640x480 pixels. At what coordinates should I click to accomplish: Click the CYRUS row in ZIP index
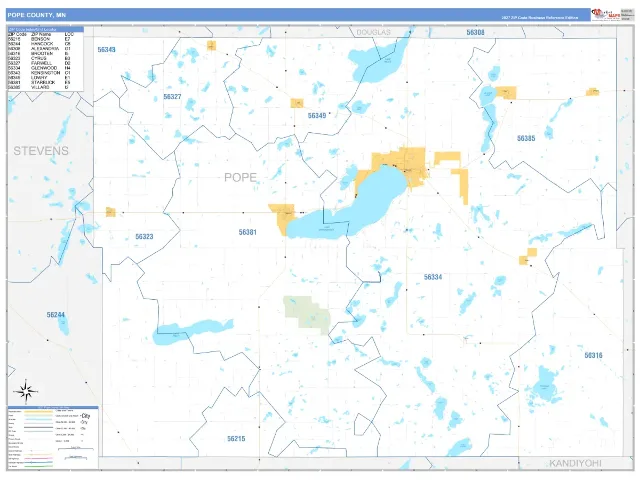click(40, 58)
